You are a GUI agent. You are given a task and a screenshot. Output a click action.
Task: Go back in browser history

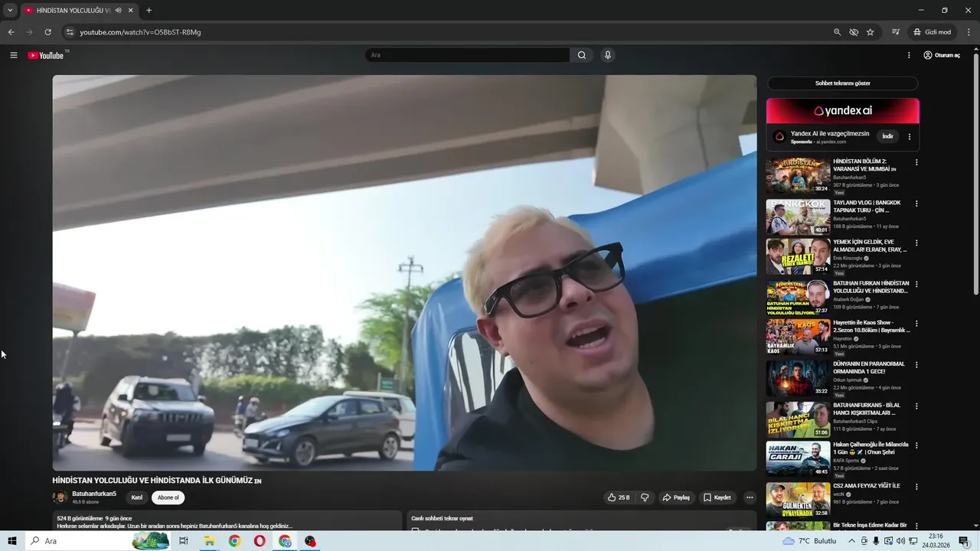tap(11, 32)
